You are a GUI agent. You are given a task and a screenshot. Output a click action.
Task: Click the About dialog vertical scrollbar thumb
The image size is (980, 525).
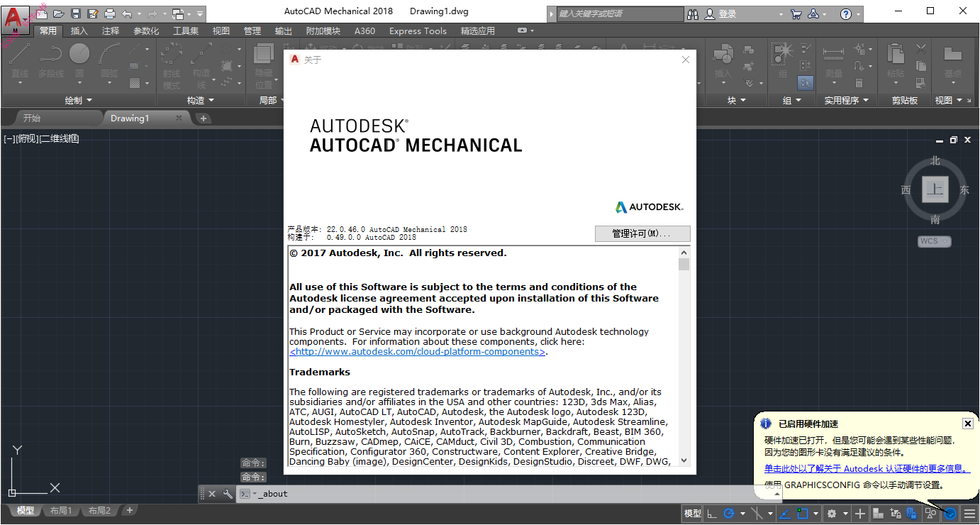point(684,264)
